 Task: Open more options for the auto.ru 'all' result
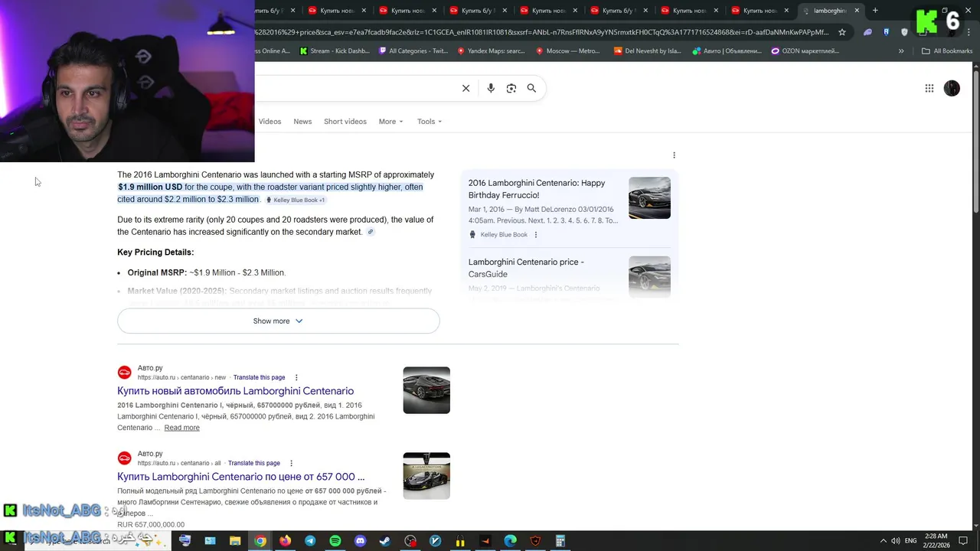[x=291, y=463]
